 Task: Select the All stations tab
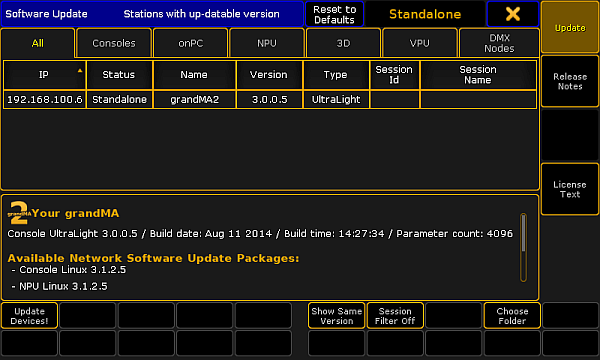(x=38, y=43)
